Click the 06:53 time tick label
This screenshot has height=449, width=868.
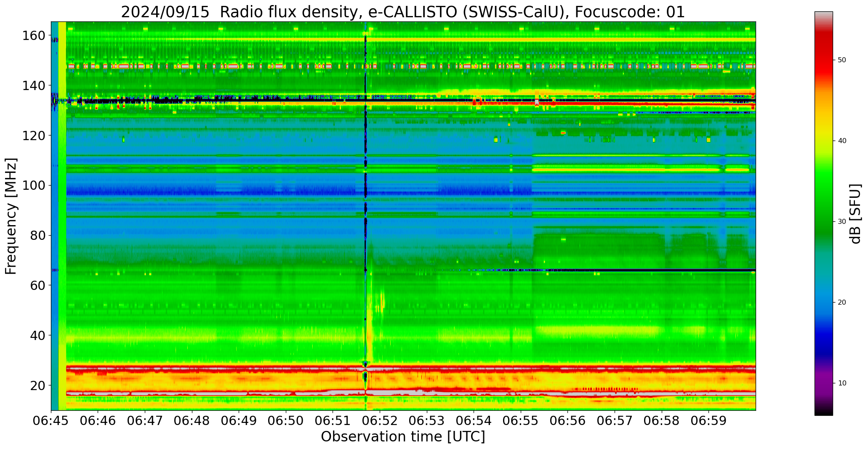[x=427, y=421]
